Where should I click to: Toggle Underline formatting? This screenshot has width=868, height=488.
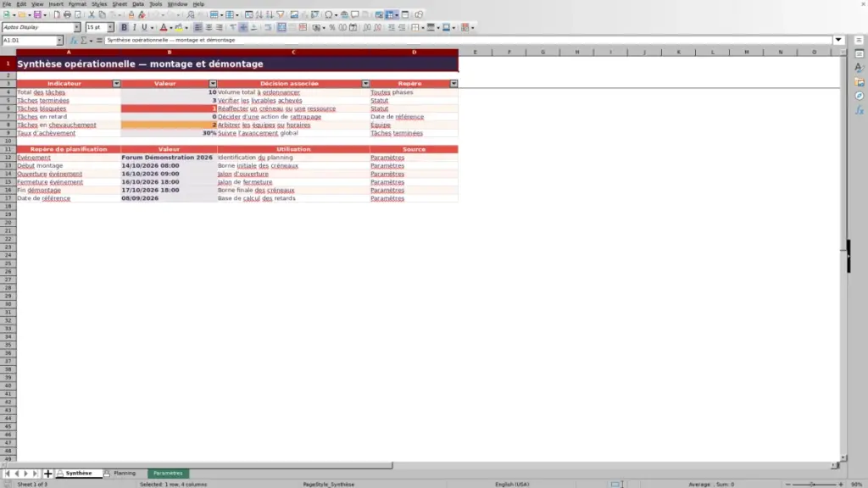point(144,28)
